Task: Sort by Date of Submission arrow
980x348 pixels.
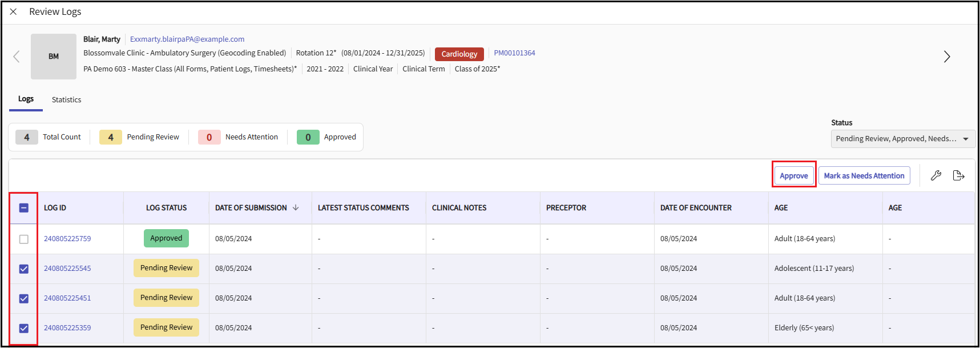Action: click(296, 208)
